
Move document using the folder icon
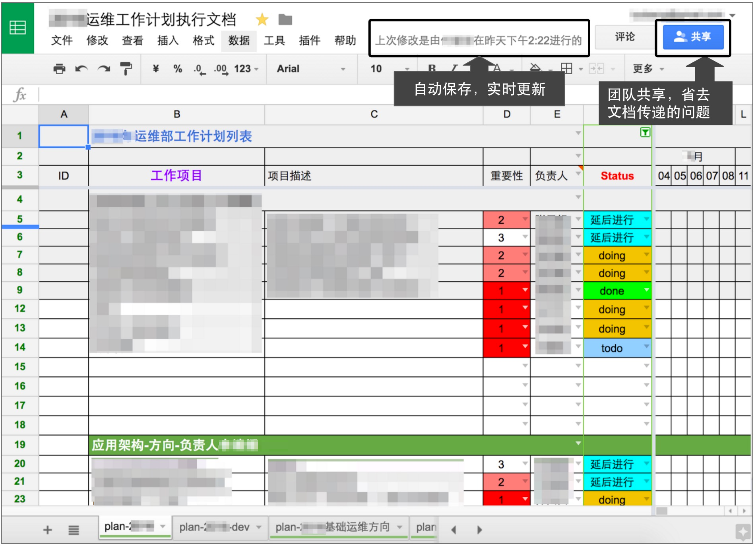click(x=285, y=19)
